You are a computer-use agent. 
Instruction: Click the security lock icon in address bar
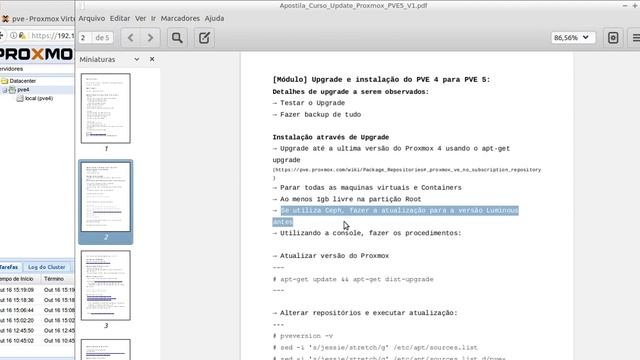[x=22, y=36]
